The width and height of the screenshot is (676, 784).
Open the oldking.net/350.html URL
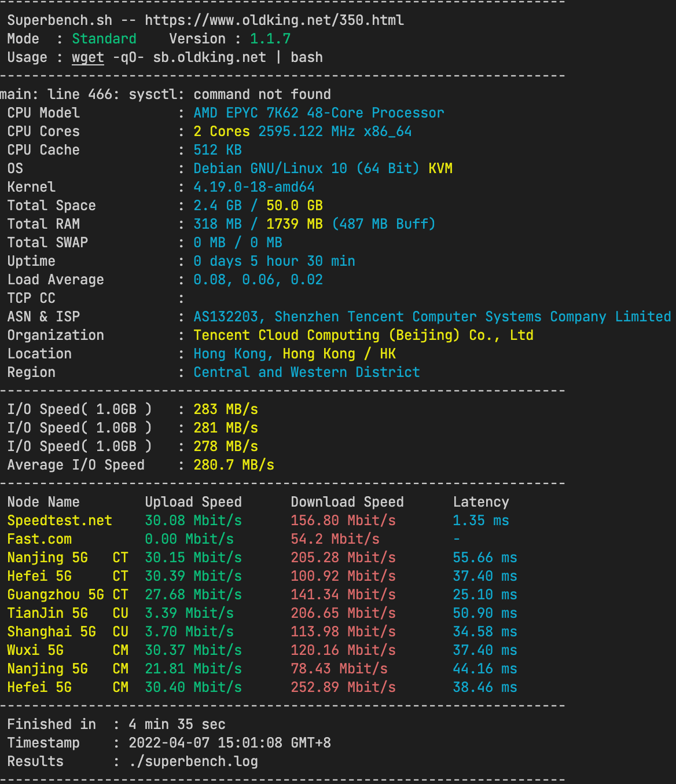pos(274,20)
